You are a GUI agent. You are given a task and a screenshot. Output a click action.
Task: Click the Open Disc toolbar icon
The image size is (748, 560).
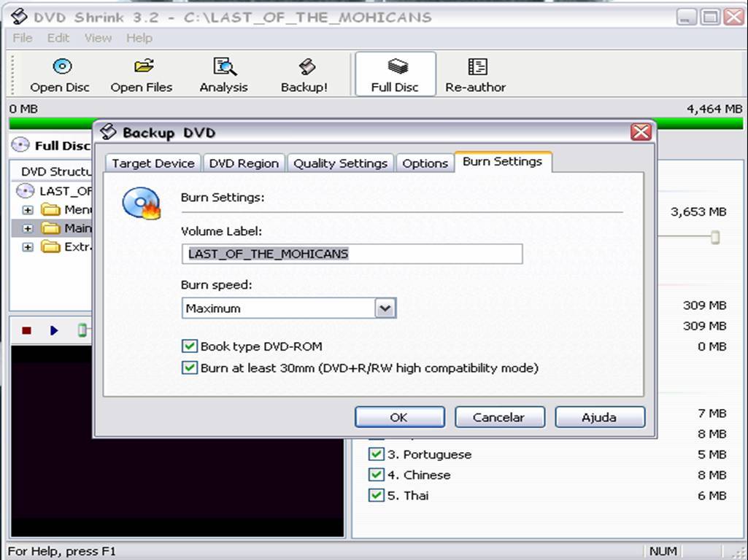tap(62, 66)
